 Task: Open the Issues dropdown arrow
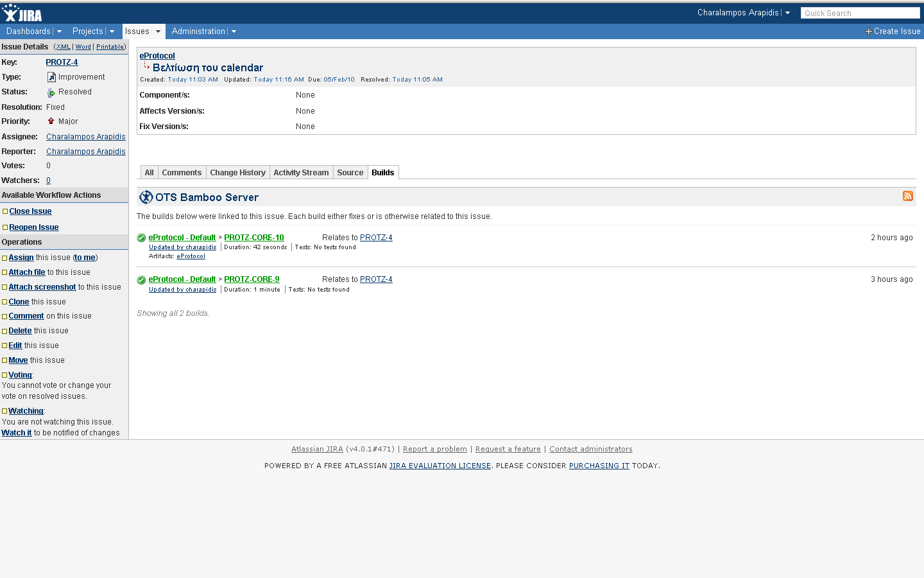pos(158,31)
